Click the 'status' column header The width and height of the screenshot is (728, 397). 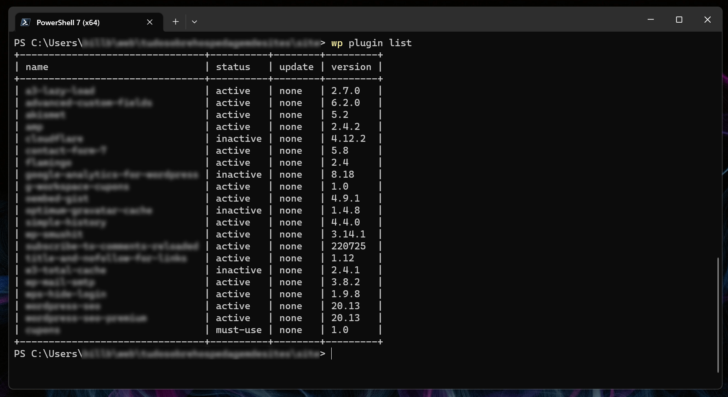coord(233,67)
